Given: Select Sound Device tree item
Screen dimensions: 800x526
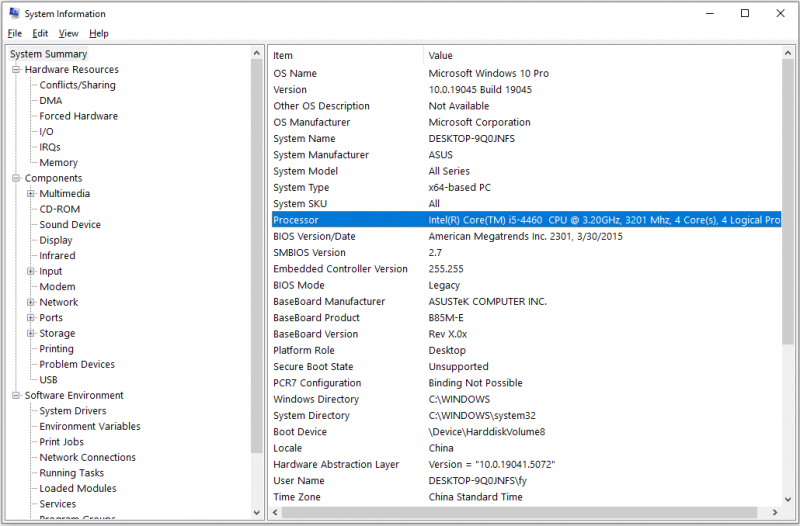Looking at the screenshot, I should coord(70,224).
